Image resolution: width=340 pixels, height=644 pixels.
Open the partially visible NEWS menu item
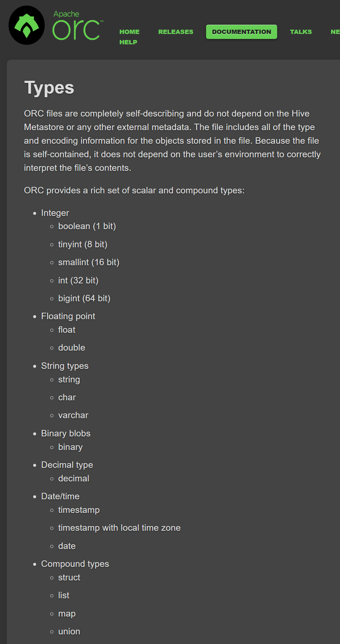click(335, 32)
